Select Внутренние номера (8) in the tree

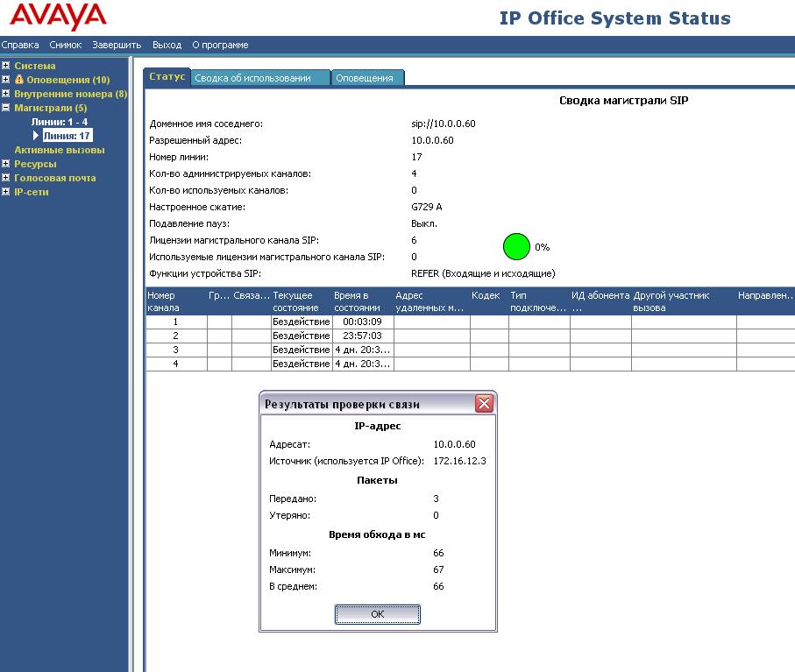pyautogui.click(x=70, y=94)
